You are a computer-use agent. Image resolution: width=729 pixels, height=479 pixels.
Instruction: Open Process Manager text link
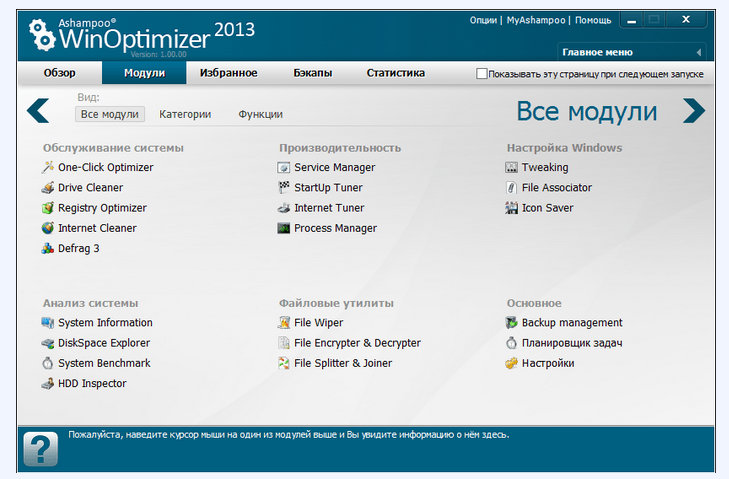point(336,228)
